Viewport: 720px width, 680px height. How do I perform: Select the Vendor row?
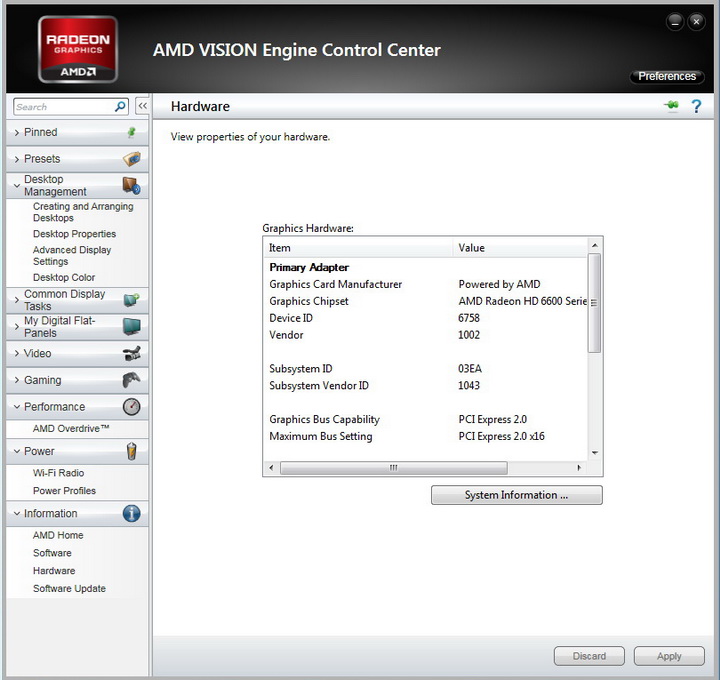click(427, 335)
